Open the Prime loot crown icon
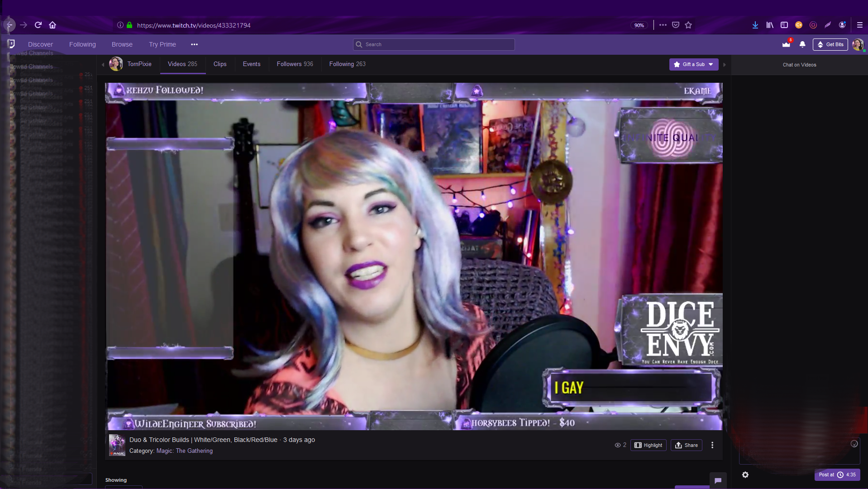Viewport: 868px width, 489px height. point(786,44)
